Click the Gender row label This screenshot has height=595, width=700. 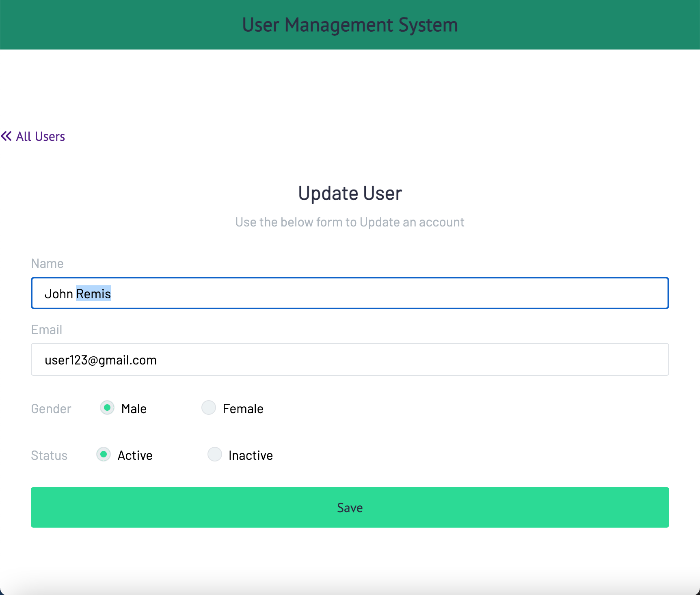51,409
